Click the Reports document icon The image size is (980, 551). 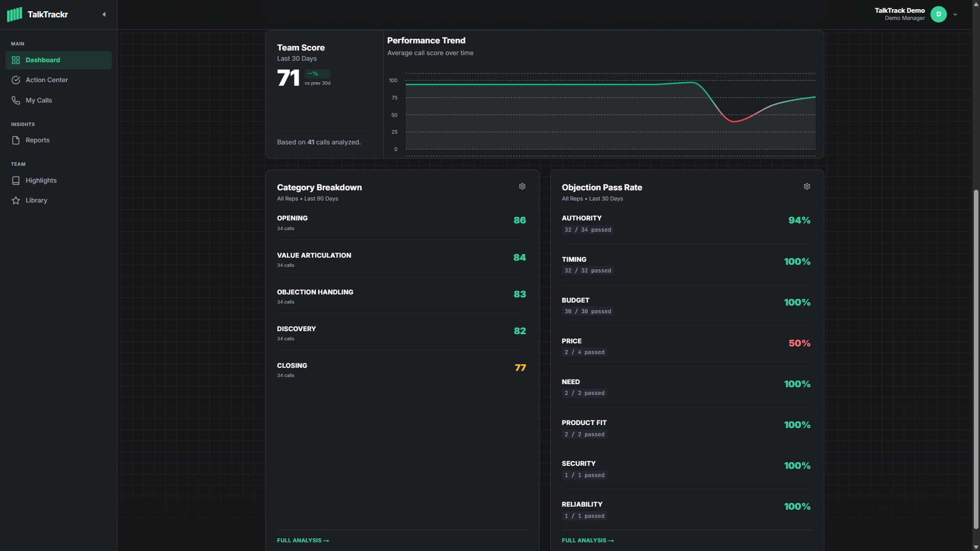16,140
